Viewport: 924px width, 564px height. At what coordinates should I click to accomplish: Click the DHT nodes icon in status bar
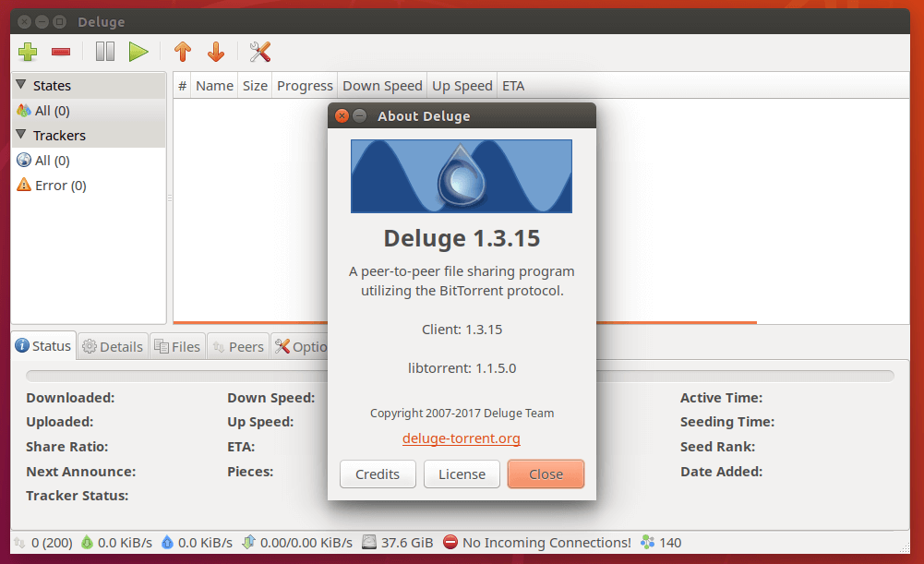pyautogui.click(x=646, y=543)
